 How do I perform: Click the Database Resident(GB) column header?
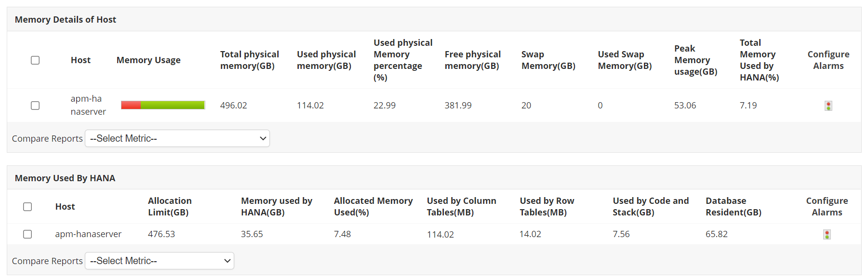(x=733, y=207)
